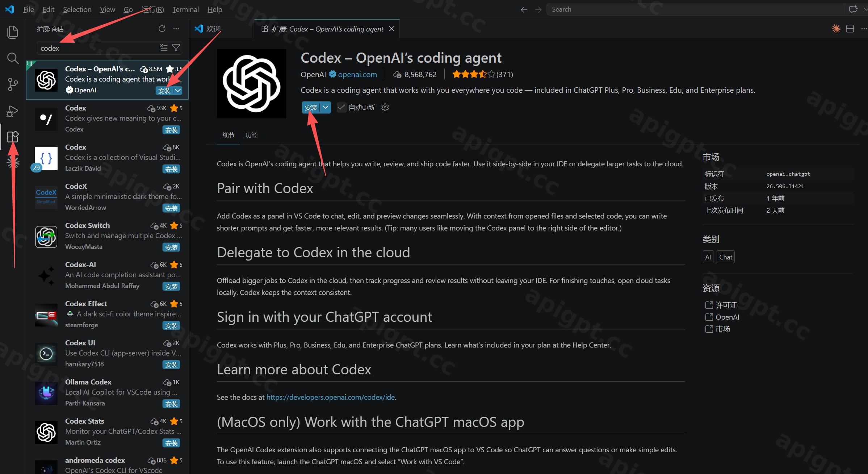
Task: Open the Go menu
Action: [x=128, y=9]
